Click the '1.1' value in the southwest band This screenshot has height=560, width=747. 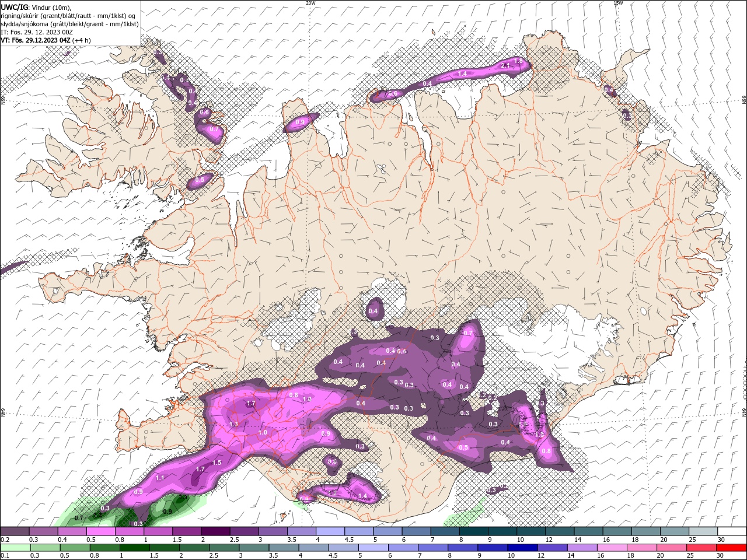(x=160, y=478)
